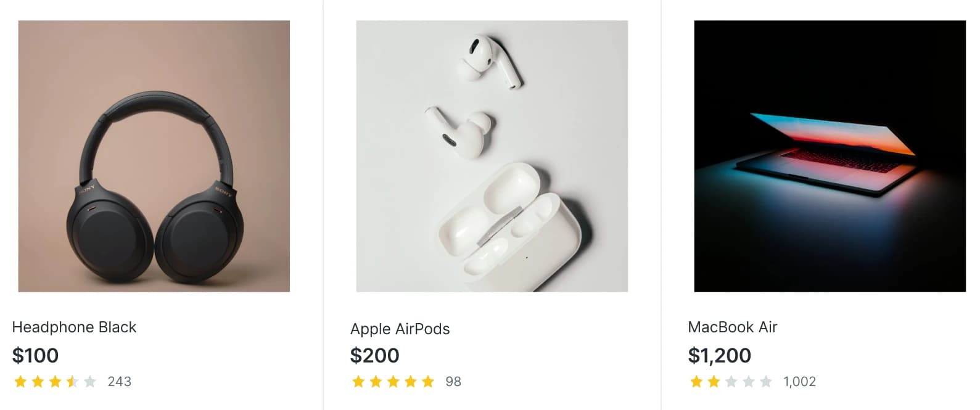
Task: Open the Apple AirPods product image
Action: pyautogui.click(x=492, y=156)
